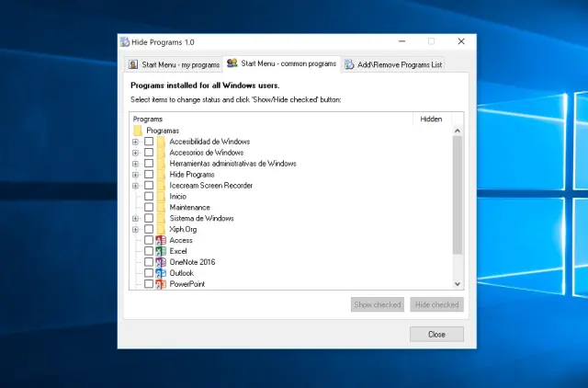Screen dimensions: 588x388
Task: Click the list scrollbar down arrow
Action: pyautogui.click(x=458, y=284)
